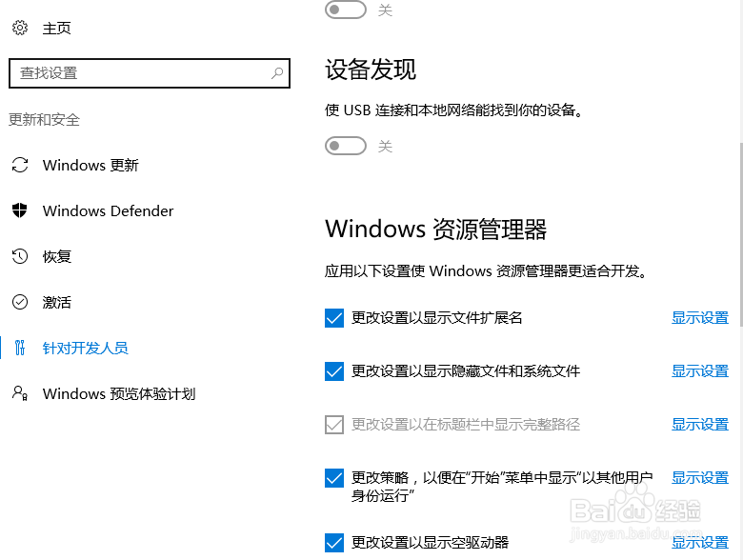Uncheck show hidden and system files checkbox
This screenshot has width=743, height=560.
(x=334, y=371)
